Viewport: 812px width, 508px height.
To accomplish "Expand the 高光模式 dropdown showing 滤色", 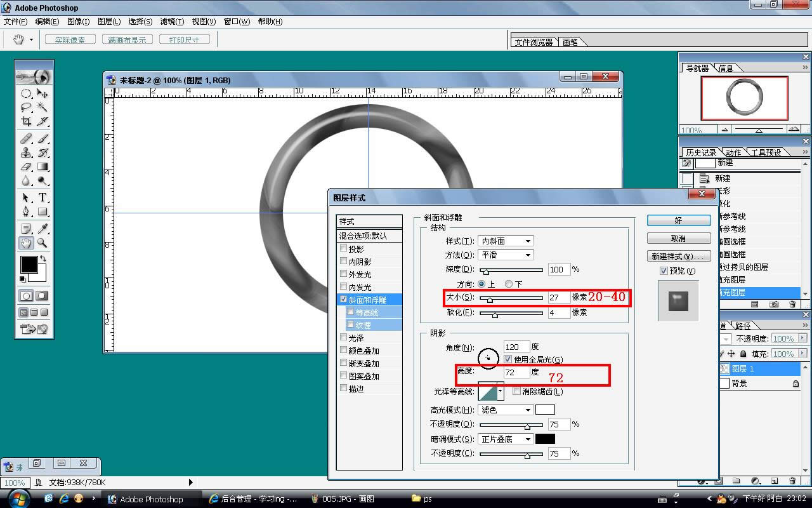I will click(x=506, y=410).
